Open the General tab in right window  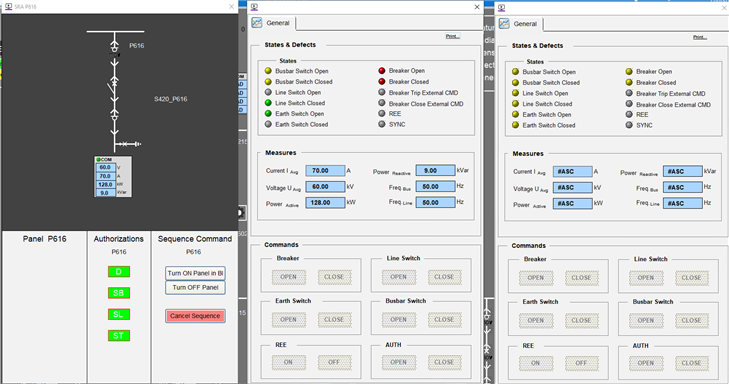point(520,24)
